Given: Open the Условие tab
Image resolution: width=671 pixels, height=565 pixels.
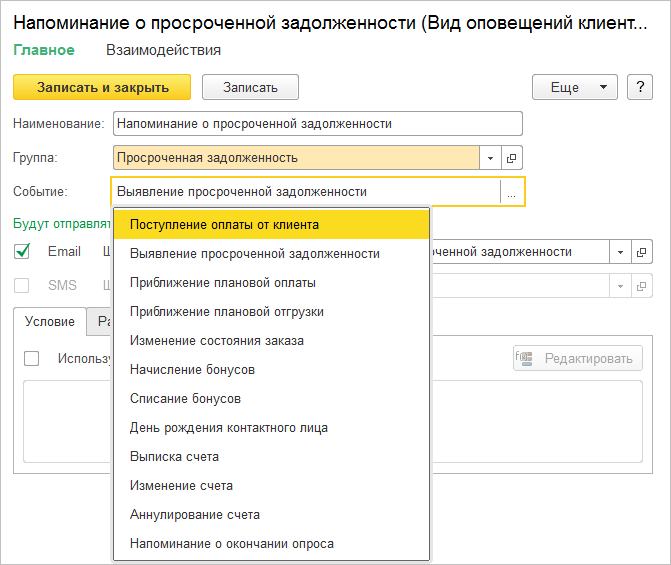Looking at the screenshot, I should pyautogui.click(x=50, y=321).
